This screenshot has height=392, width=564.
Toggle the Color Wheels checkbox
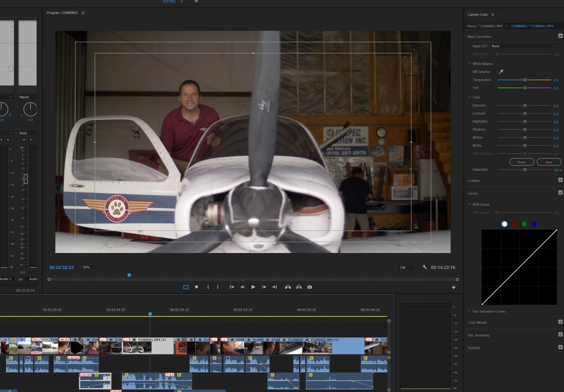tap(560, 322)
